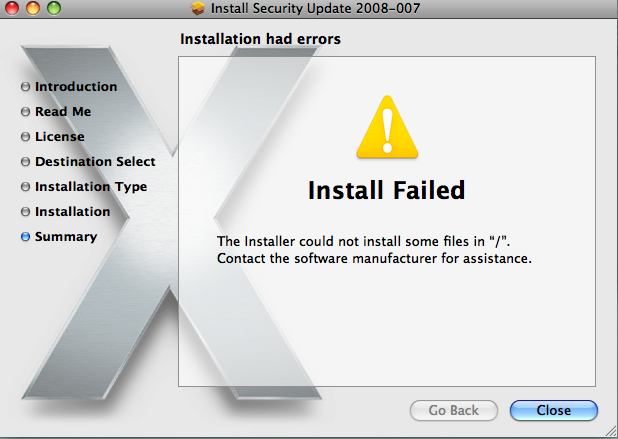Select the Destination Select step label
The width and height of the screenshot is (618, 439).
coord(95,162)
